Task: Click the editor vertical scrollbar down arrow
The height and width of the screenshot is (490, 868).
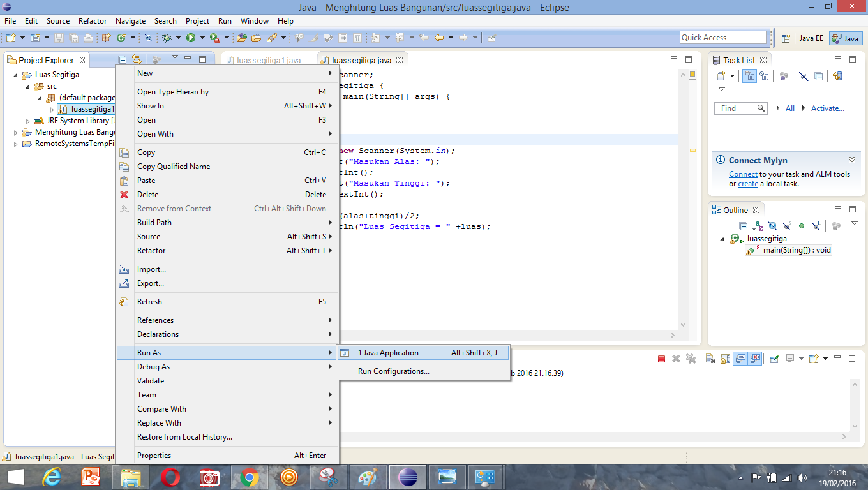Action: point(682,325)
